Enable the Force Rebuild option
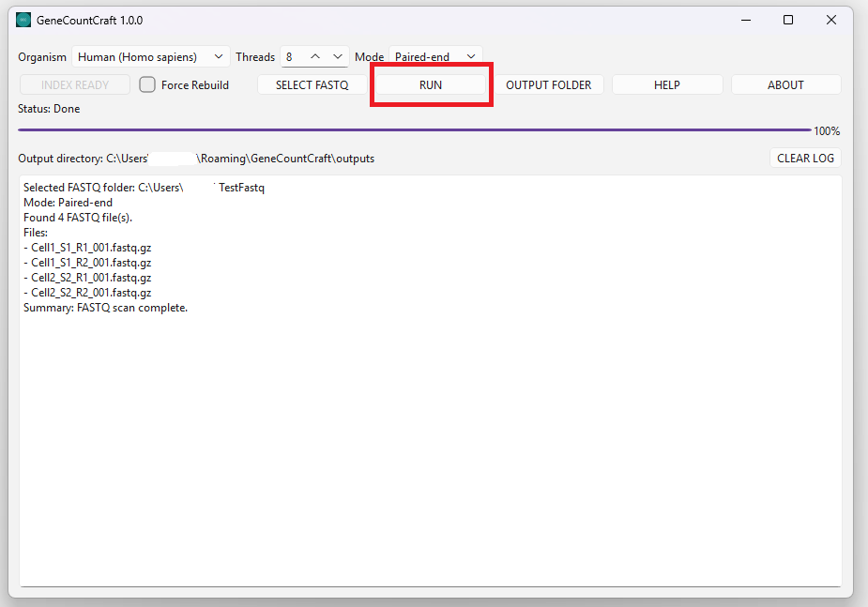The height and width of the screenshot is (607, 868). [x=146, y=84]
